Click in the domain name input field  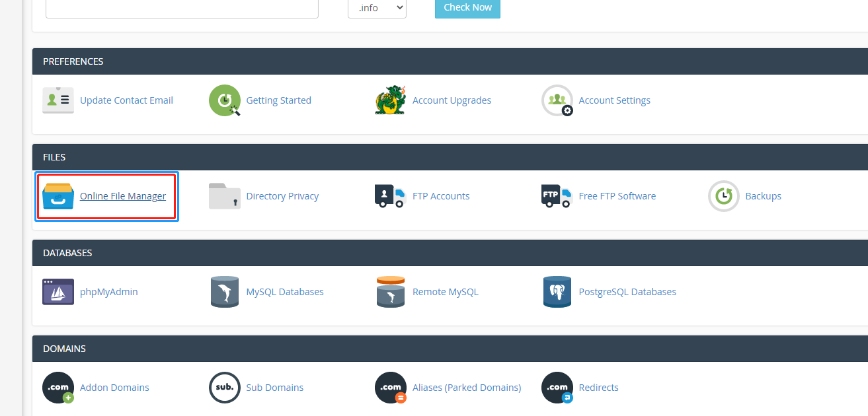click(182, 8)
